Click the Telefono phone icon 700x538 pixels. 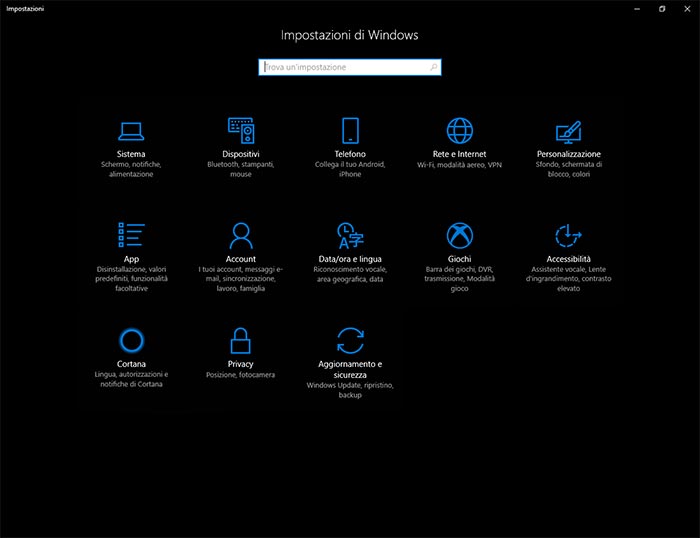(x=350, y=131)
